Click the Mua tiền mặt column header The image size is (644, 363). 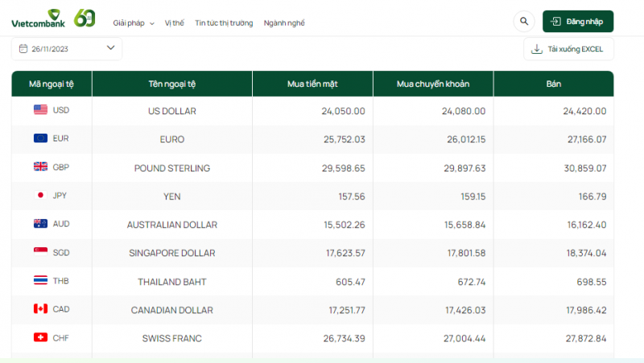pos(312,84)
